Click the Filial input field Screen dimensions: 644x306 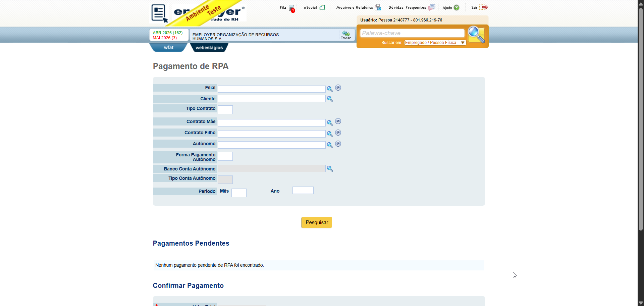point(272,89)
